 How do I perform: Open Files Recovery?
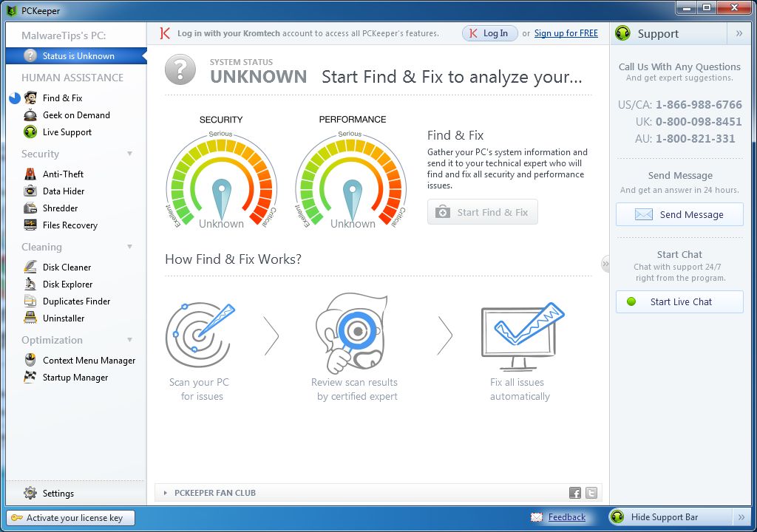(70, 225)
